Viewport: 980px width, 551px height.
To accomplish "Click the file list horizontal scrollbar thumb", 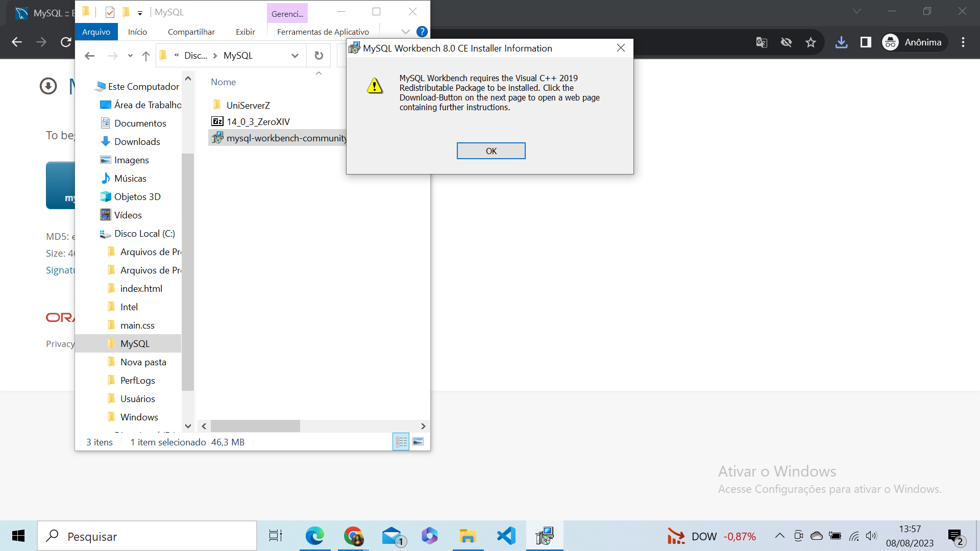I will (255, 426).
